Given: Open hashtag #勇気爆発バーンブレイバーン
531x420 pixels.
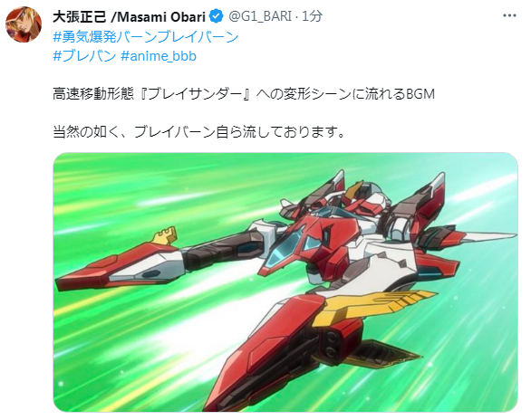Looking at the screenshot, I should (146, 36).
